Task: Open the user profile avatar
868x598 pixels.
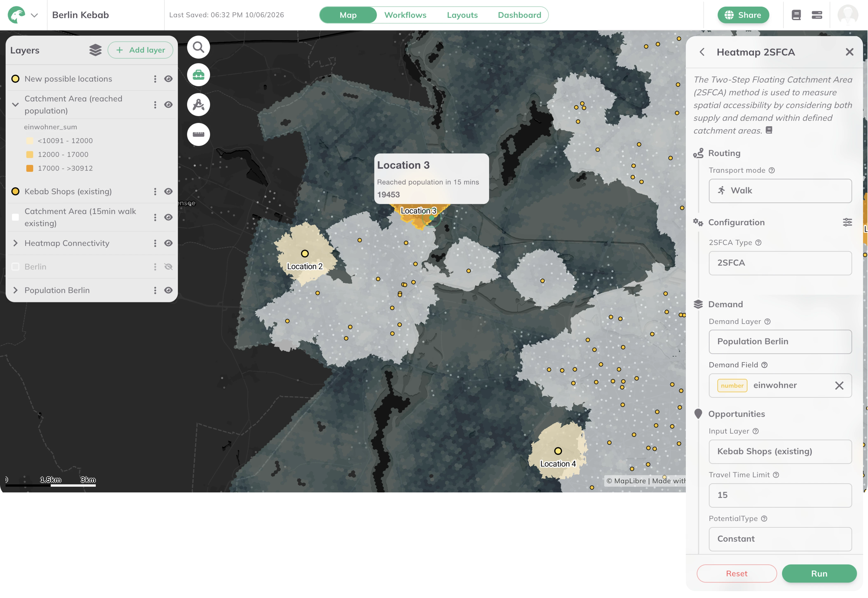Action: pyautogui.click(x=848, y=15)
